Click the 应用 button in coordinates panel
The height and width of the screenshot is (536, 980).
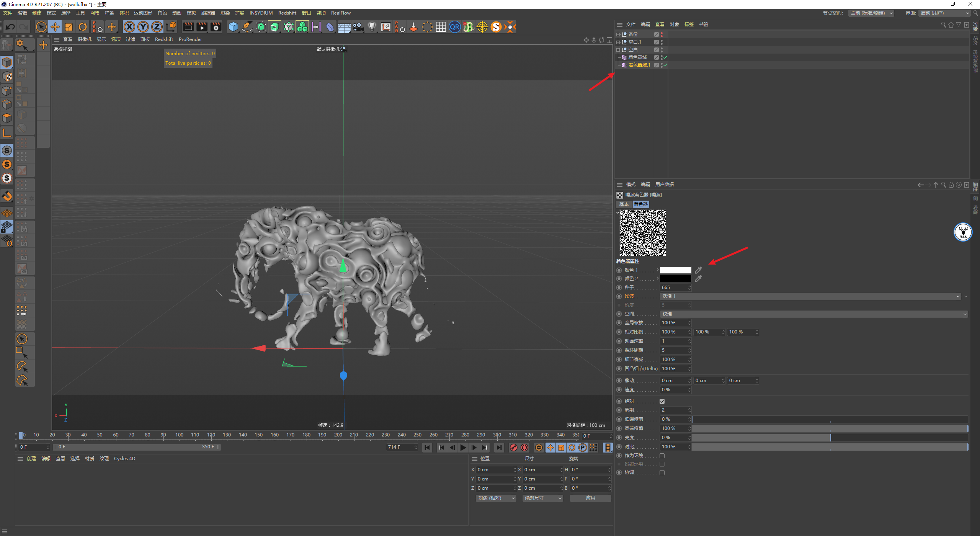point(590,498)
